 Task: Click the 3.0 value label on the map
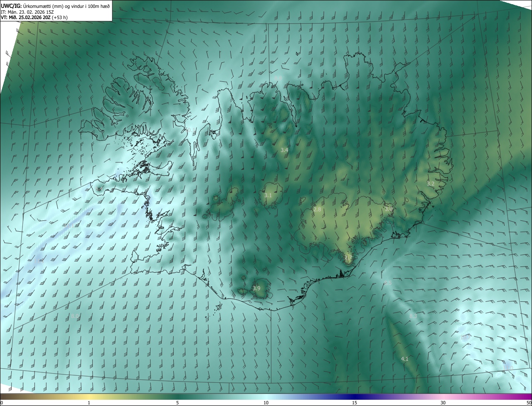coord(389,209)
